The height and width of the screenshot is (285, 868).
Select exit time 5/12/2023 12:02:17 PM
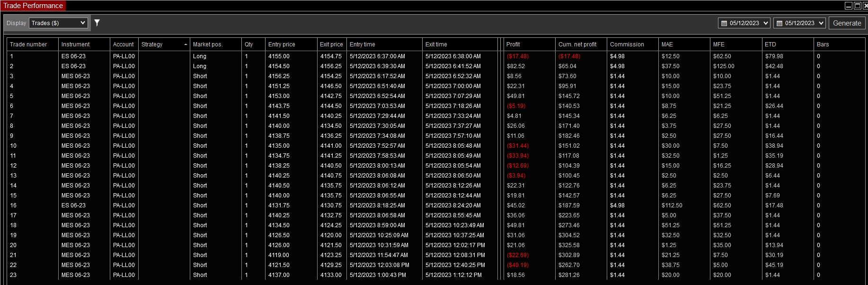pyautogui.click(x=455, y=245)
